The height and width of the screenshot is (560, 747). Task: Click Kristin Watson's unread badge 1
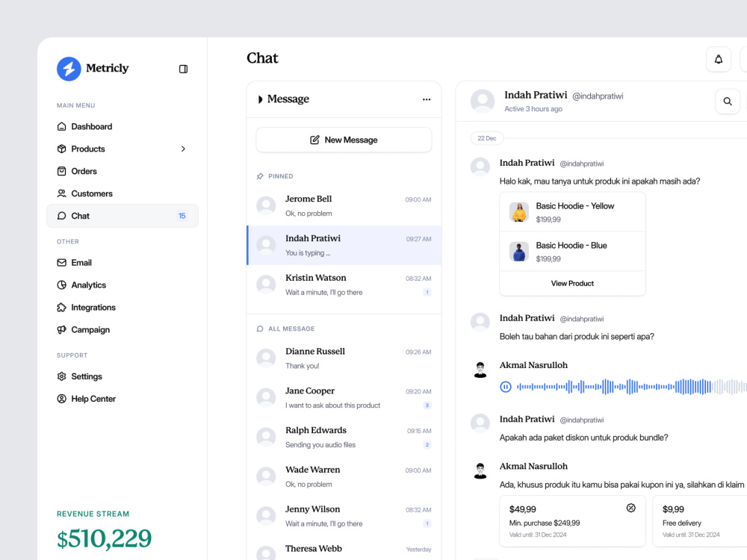coord(427,293)
